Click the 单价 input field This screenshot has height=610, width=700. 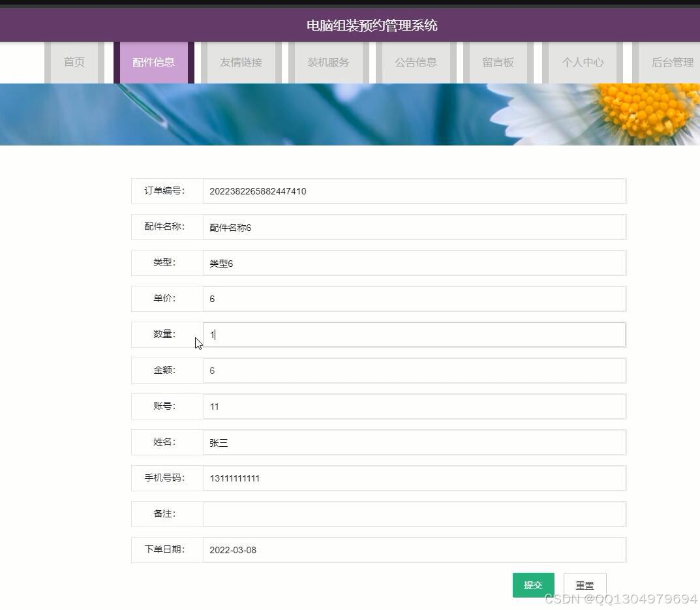[x=414, y=299]
